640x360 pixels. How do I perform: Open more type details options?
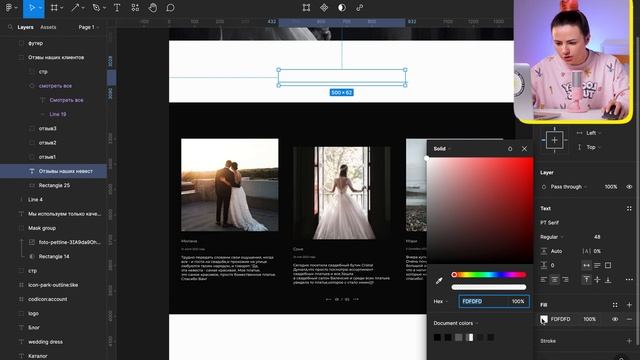click(629, 280)
